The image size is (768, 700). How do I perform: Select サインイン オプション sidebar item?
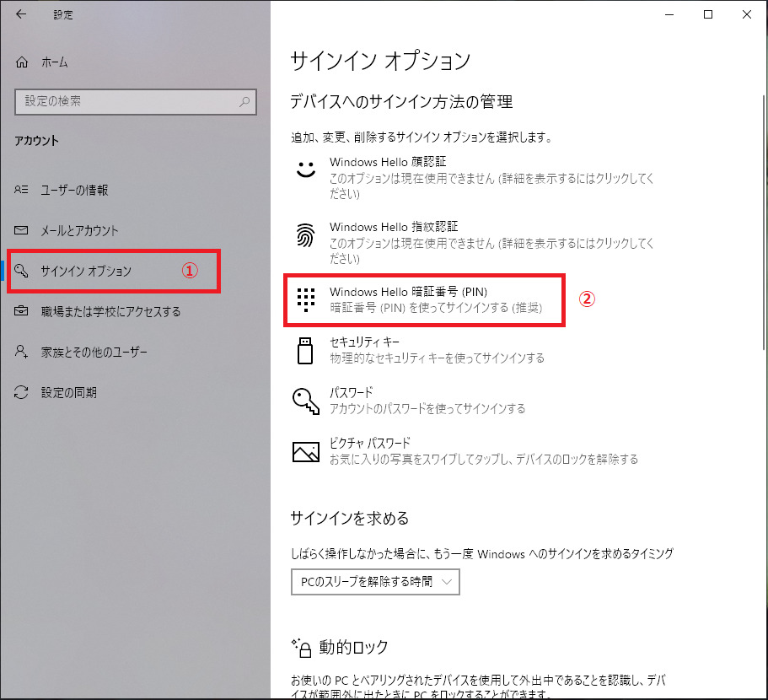tap(86, 271)
